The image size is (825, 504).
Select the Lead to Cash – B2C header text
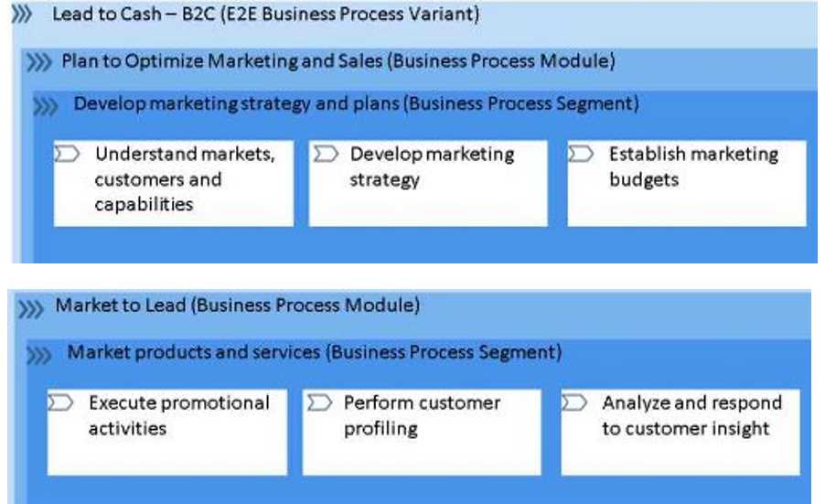(266, 15)
